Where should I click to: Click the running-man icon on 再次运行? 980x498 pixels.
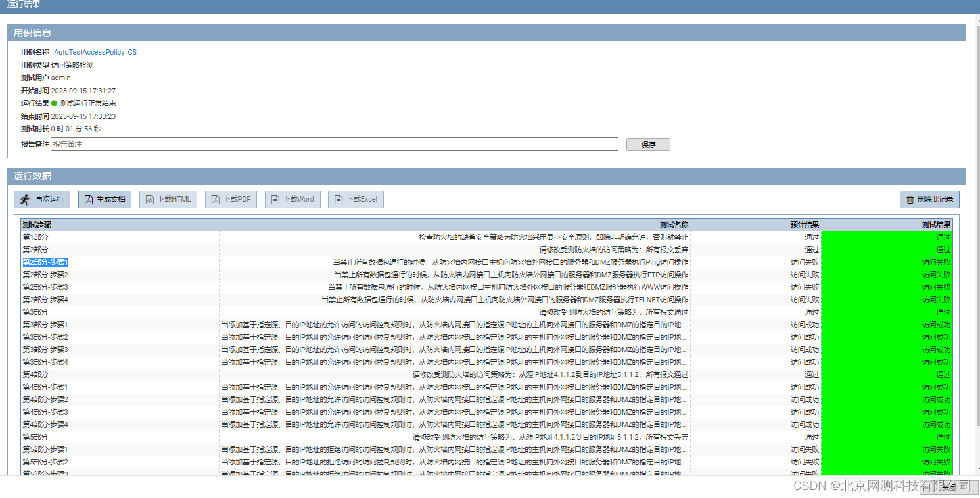[x=25, y=199]
